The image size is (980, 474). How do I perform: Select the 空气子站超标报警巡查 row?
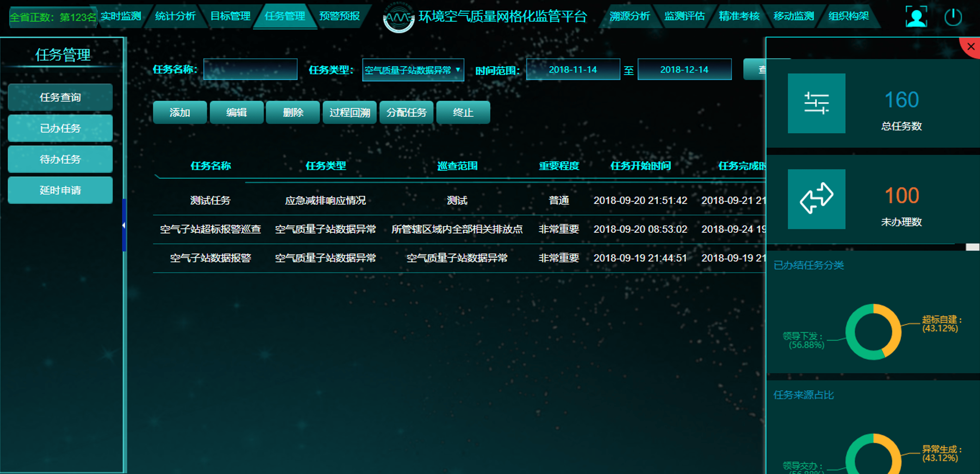coord(459,229)
